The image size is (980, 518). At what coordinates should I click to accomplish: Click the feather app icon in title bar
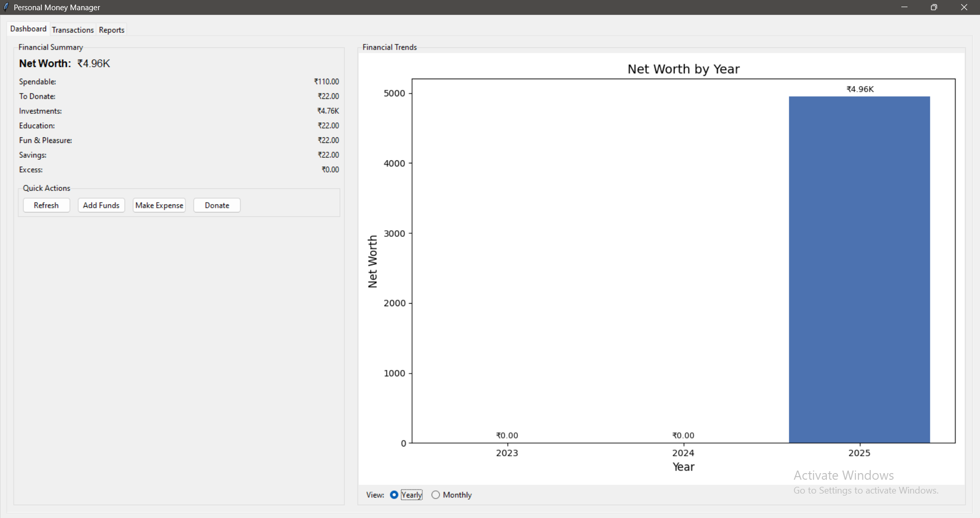6,7
